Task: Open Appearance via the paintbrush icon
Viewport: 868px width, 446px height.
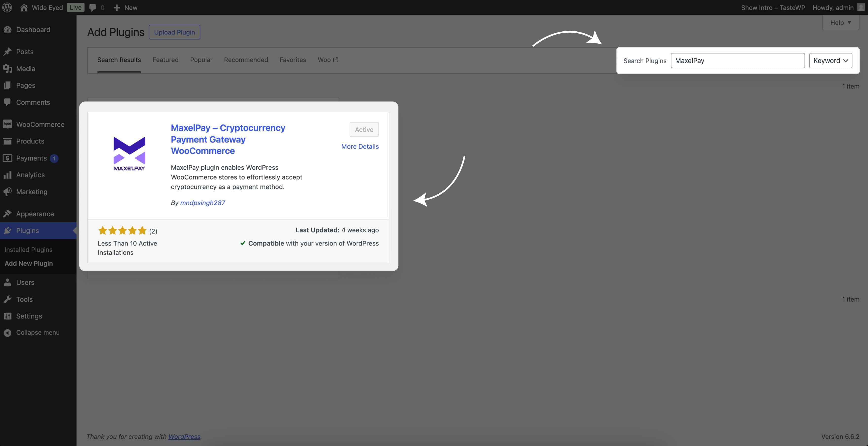Action: (x=7, y=214)
